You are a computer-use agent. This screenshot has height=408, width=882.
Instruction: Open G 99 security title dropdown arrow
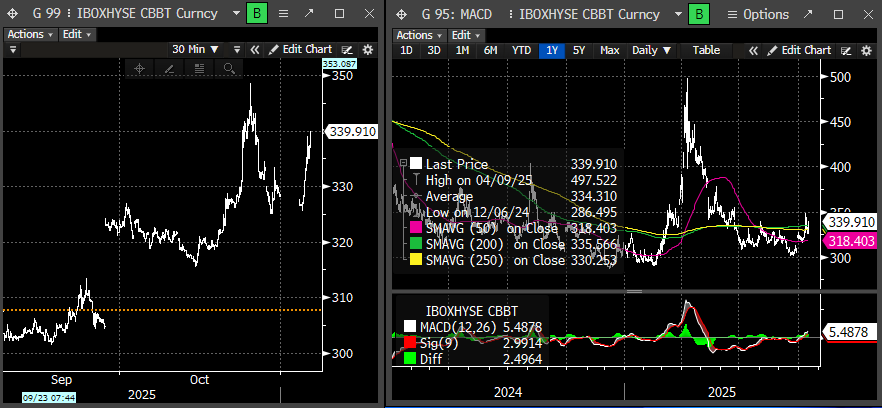point(238,14)
